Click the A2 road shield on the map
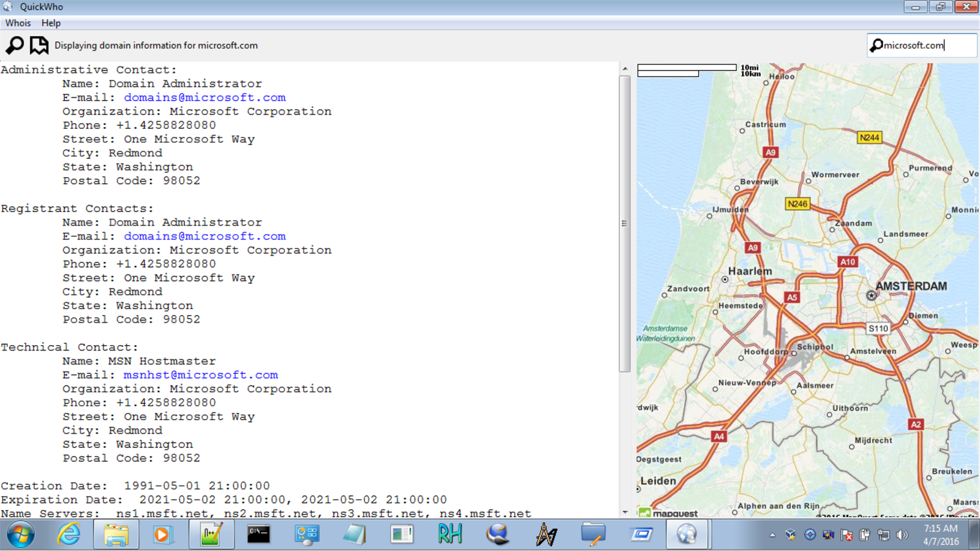The image size is (980, 551). pyautogui.click(x=916, y=424)
